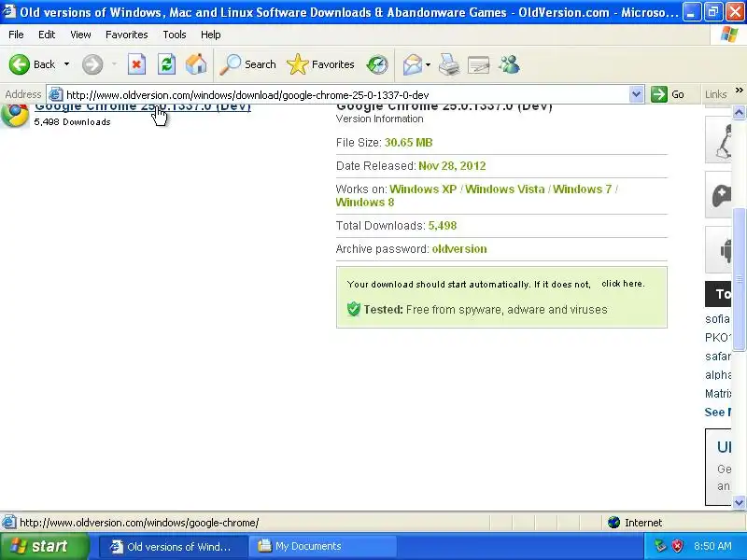Click the '30.65 MB' file size value

click(409, 143)
